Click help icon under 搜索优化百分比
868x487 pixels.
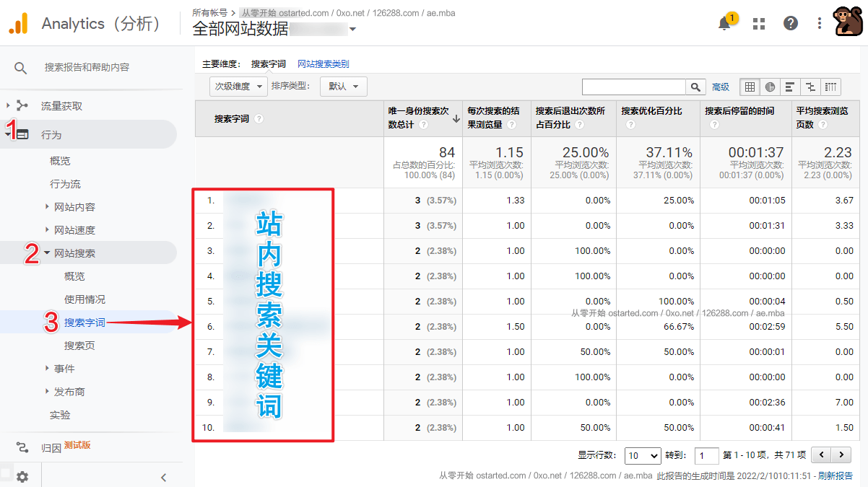click(630, 125)
